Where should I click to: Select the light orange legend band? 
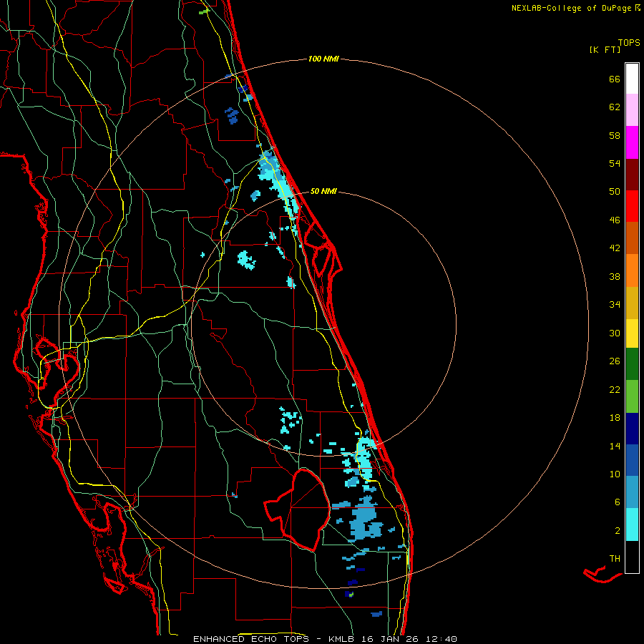pyautogui.click(x=632, y=270)
